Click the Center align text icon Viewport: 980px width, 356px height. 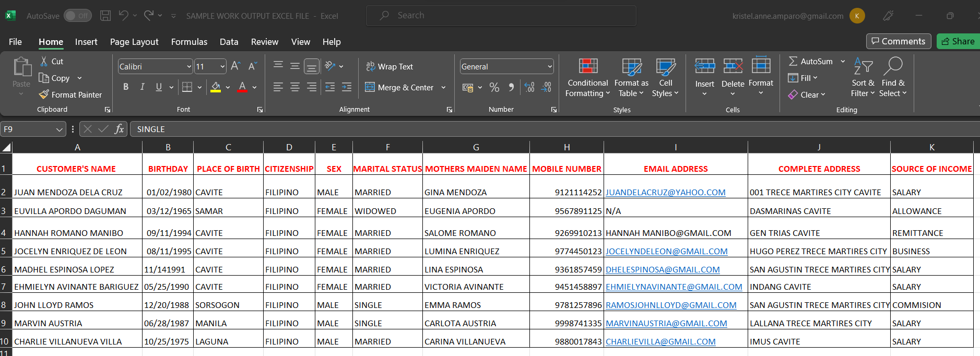(295, 87)
